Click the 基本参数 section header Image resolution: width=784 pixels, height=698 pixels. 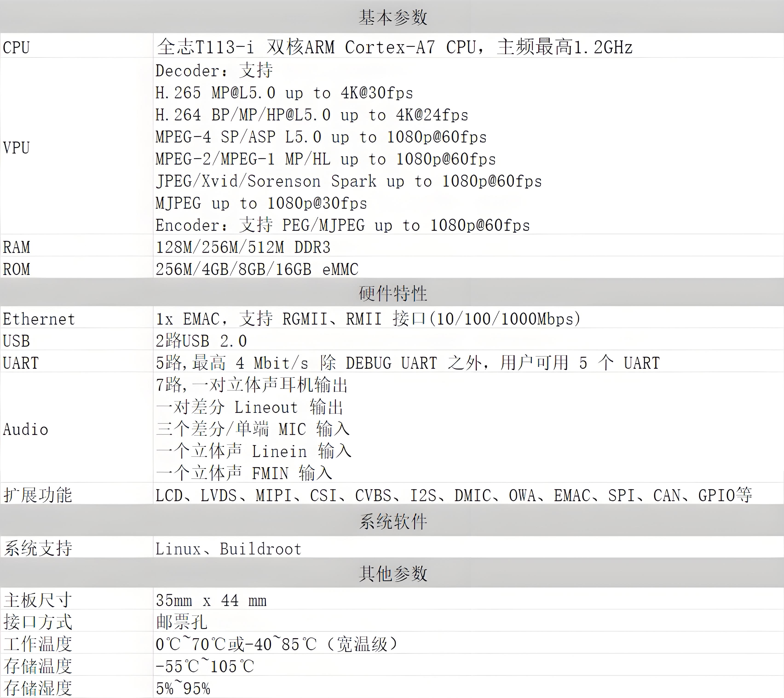click(x=393, y=18)
